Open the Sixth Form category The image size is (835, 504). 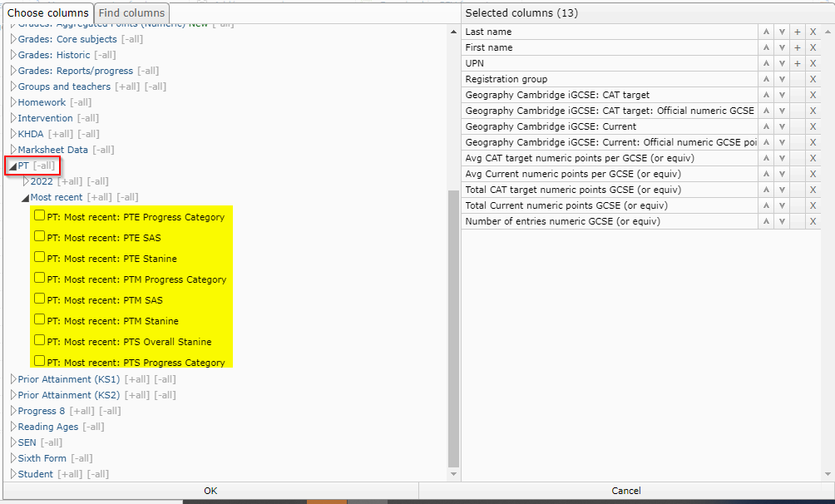[x=42, y=458]
